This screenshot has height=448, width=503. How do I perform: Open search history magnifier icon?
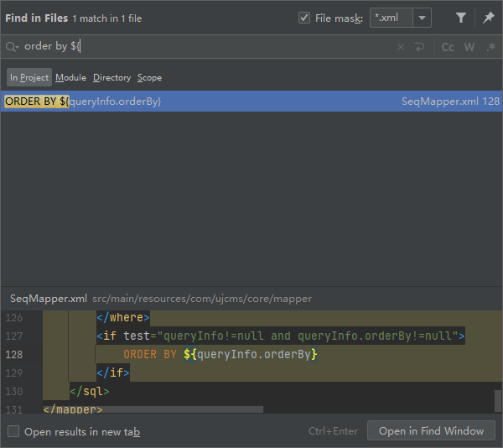coord(12,47)
